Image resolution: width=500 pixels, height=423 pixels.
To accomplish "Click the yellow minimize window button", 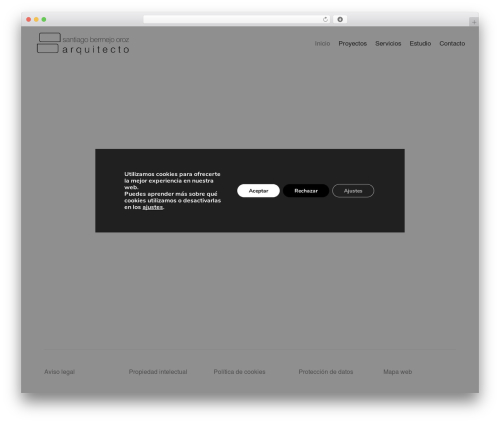I will (36, 20).
